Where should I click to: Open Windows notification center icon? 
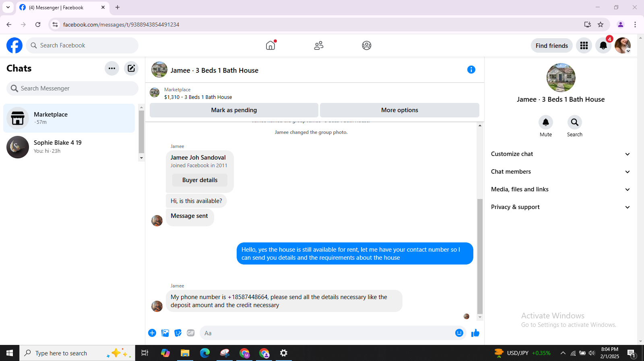tap(632, 353)
